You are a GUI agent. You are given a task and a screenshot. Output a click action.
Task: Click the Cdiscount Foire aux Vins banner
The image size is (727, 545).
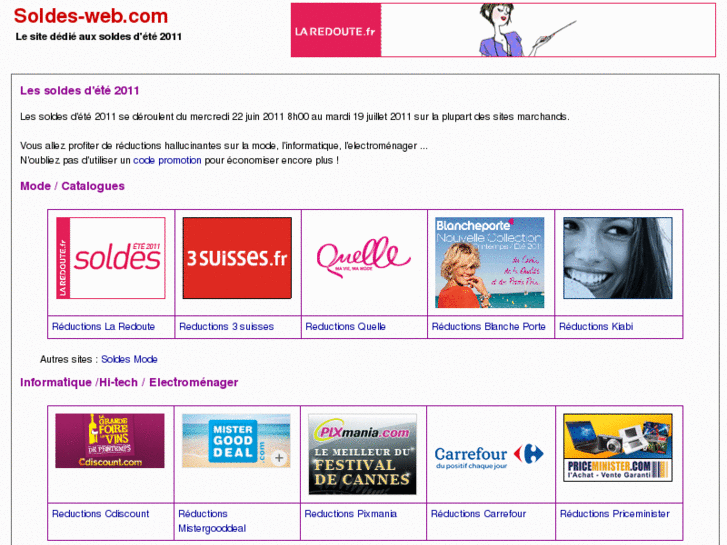[x=110, y=441]
